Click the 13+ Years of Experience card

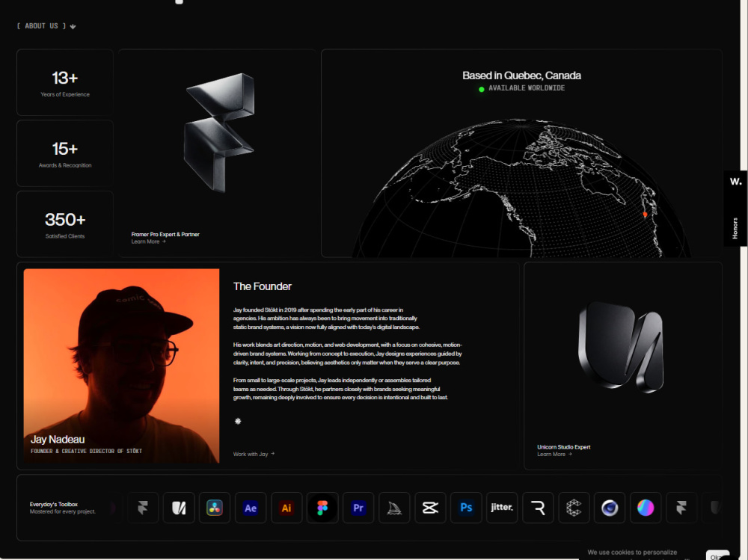point(65,82)
